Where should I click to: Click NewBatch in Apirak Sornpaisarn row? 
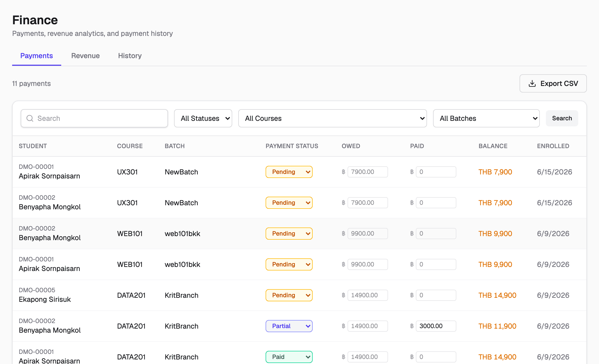click(x=181, y=172)
